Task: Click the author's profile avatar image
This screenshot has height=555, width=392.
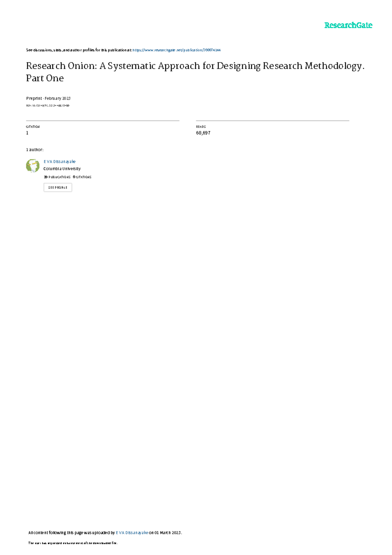Action: coord(33,166)
